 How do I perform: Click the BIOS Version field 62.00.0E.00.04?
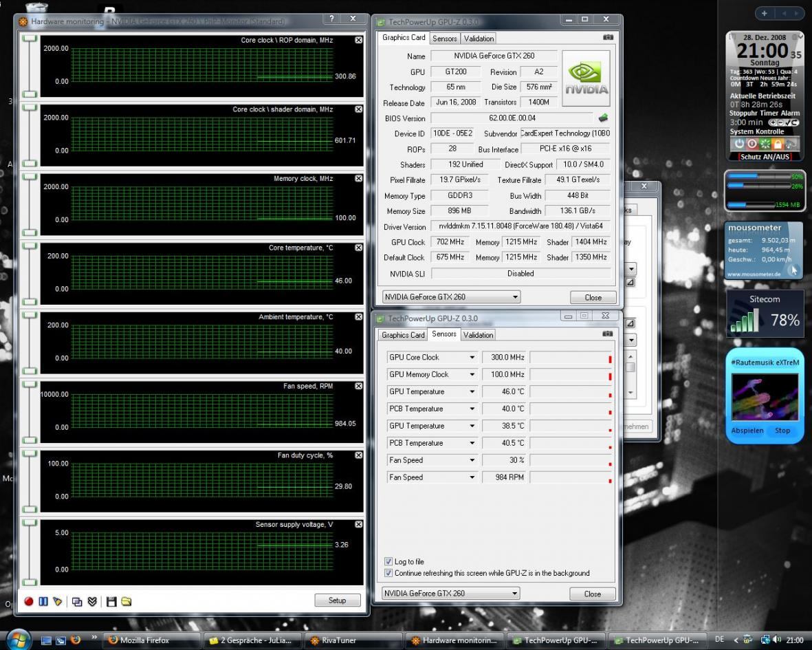click(x=512, y=118)
